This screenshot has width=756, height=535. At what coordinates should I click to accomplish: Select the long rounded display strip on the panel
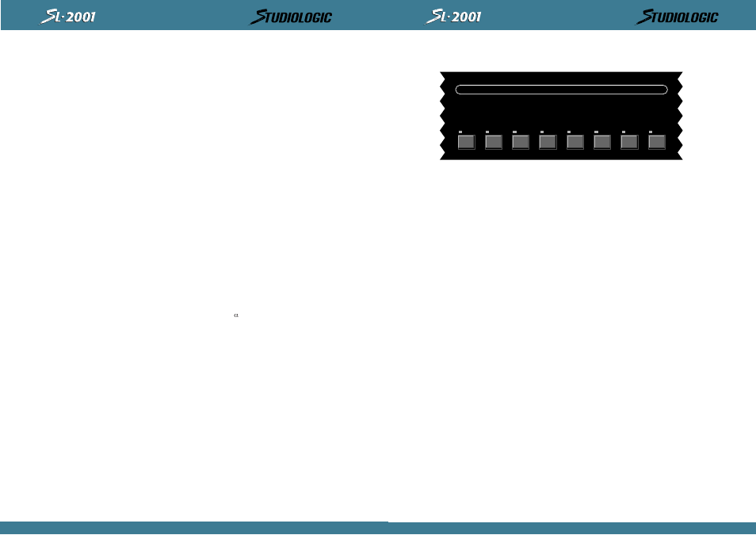[x=561, y=90]
